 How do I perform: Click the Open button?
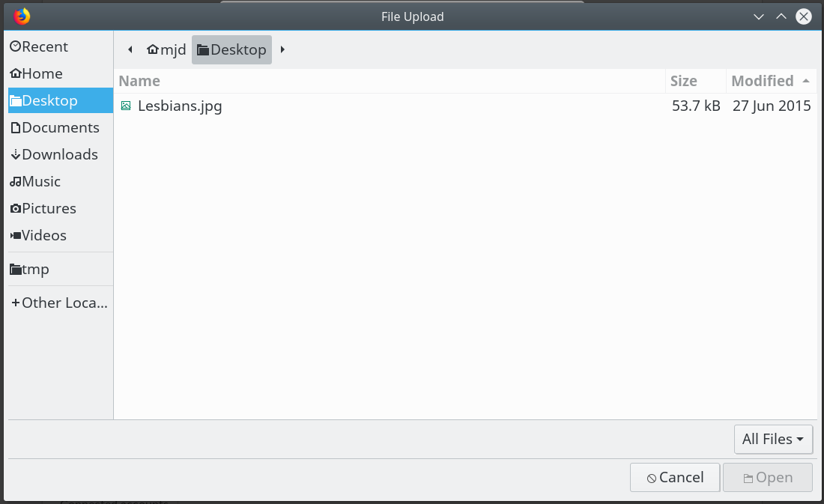click(768, 478)
